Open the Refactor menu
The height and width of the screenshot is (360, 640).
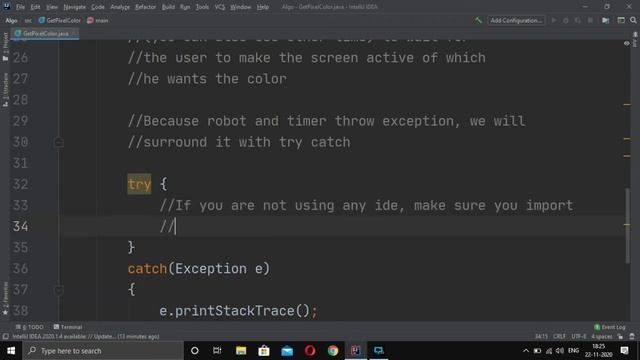coord(145,7)
